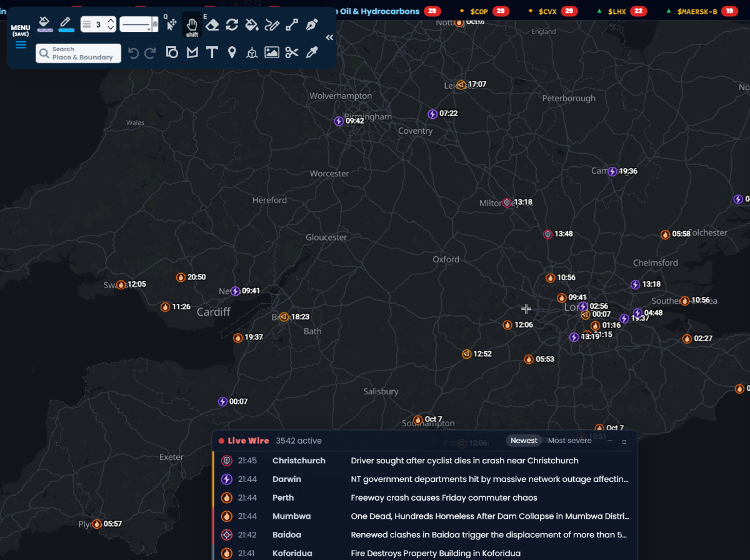Click the Southampton Oct 7 fire marker

pyautogui.click(x=417, y=419)
